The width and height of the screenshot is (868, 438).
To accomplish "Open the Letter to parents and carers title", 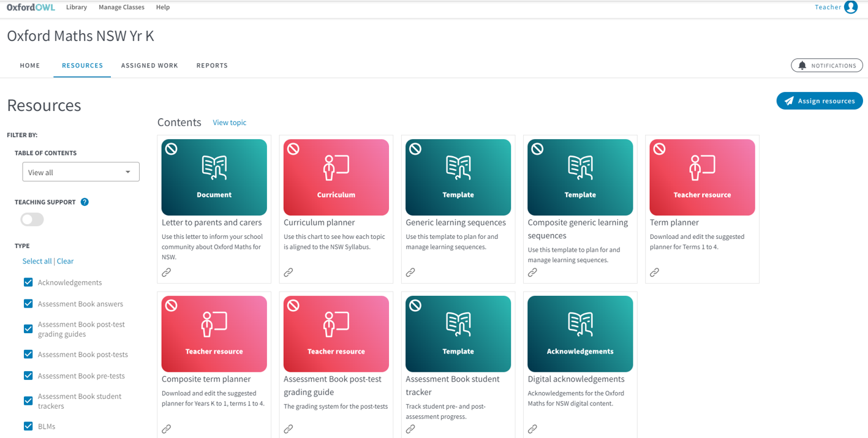I will [212, 222].
